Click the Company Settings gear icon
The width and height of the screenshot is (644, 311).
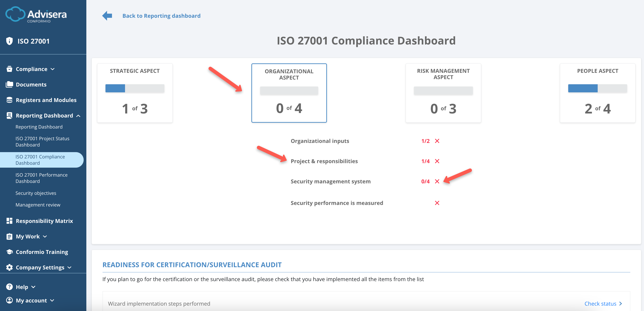click(9, 267)
